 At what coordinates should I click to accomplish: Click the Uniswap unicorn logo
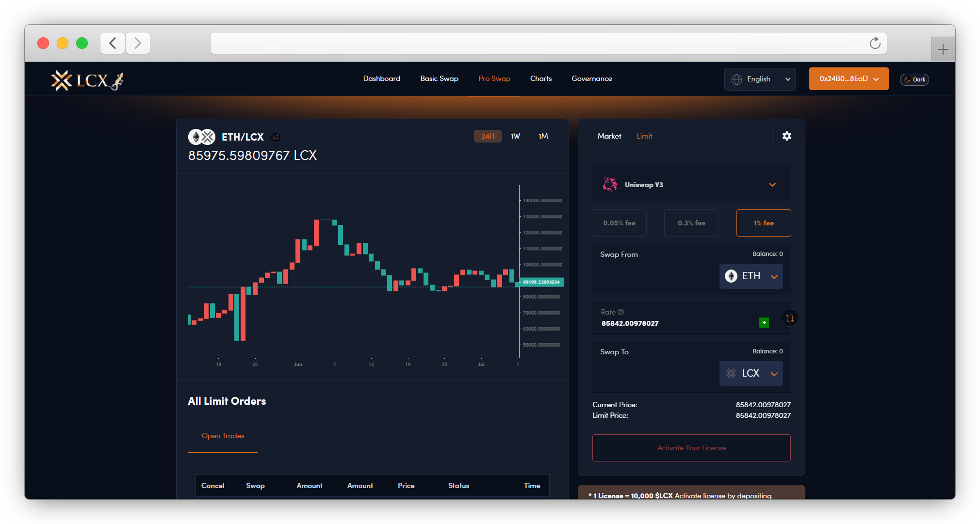click(x=610, y=184)
